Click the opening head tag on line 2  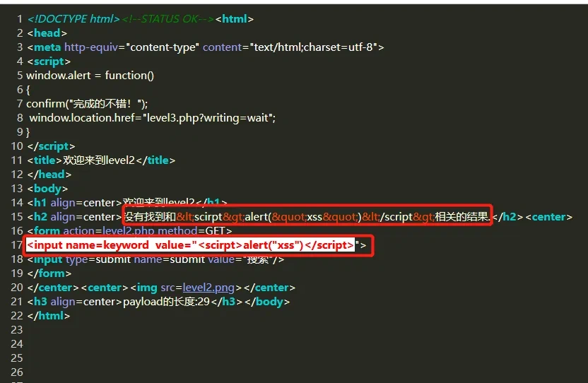tap(47, 33)
